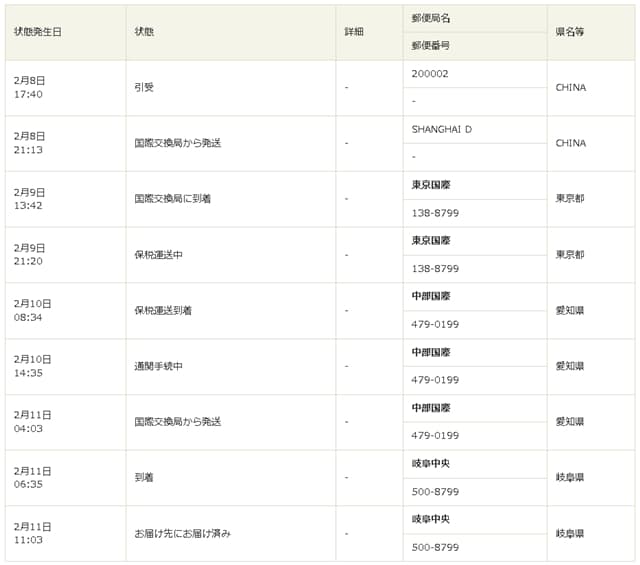Click the 保税運送到着 status

point(163,311)
